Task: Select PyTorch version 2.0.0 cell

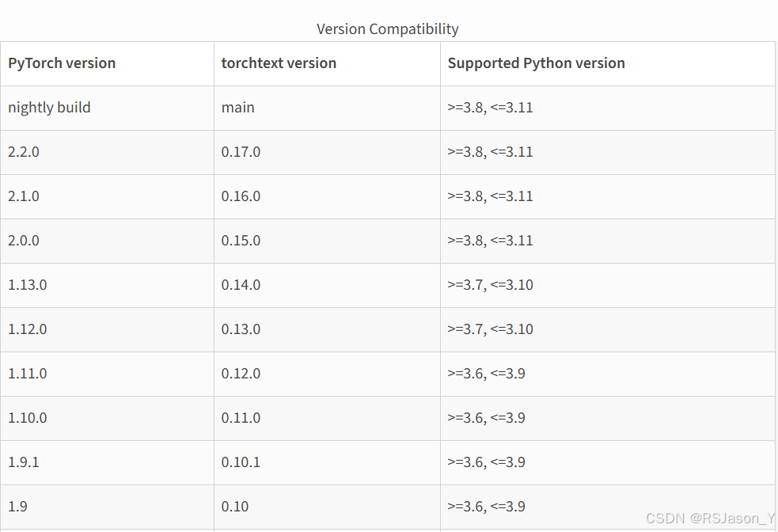Action: tap(24, 241)
